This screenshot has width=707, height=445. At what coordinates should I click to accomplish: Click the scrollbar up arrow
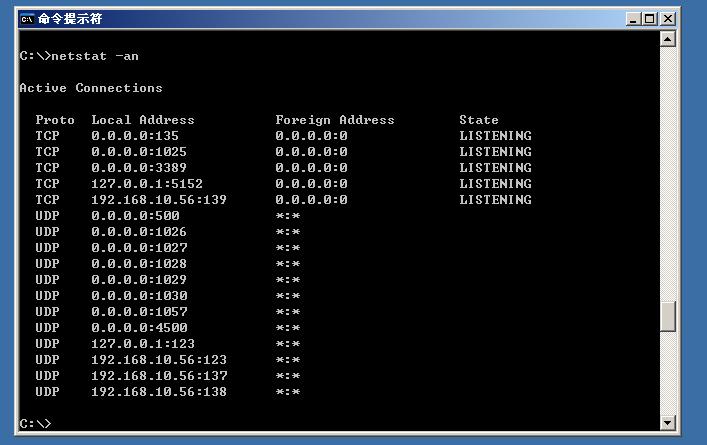tap(668, 39)
